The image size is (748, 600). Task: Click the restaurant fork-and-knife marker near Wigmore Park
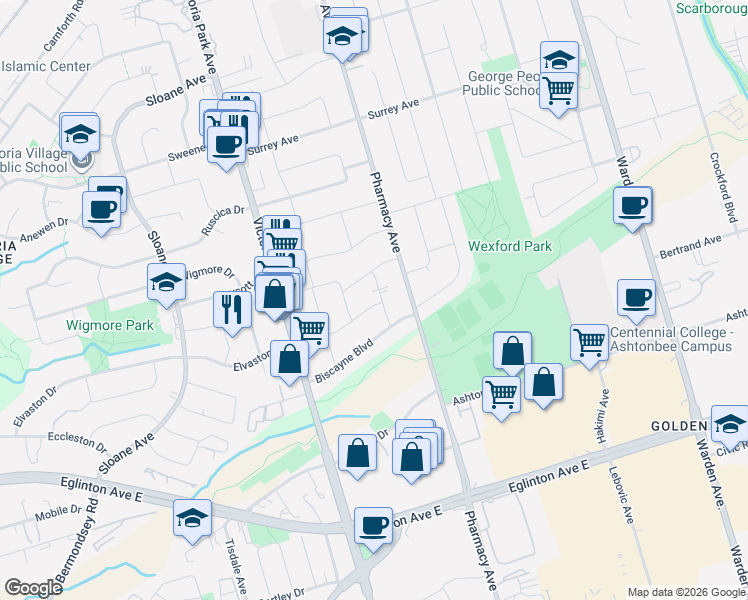[x=232, y=311]
